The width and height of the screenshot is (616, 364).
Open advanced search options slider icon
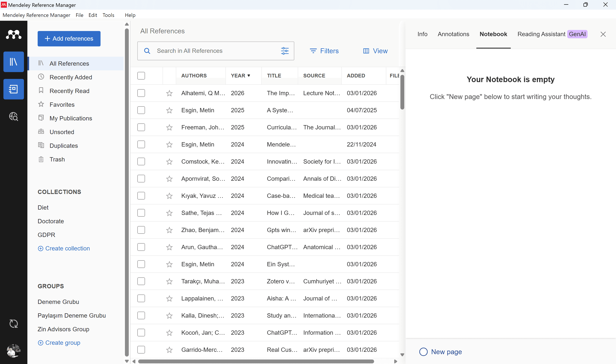(x=284, y=51)
